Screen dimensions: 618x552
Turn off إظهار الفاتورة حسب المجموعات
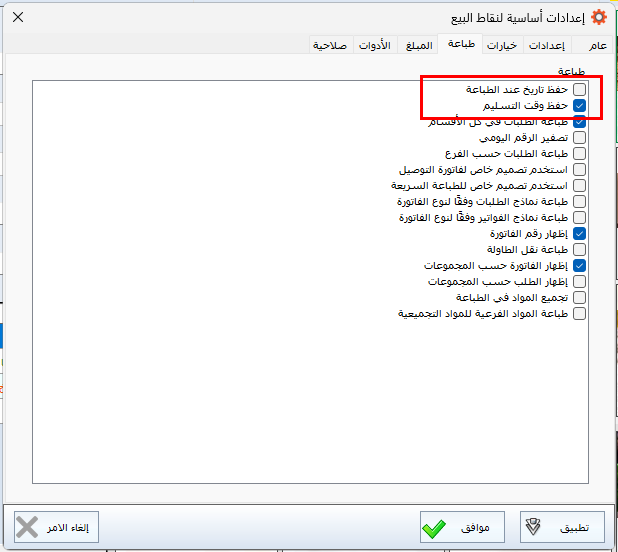[x=579, y=266]
